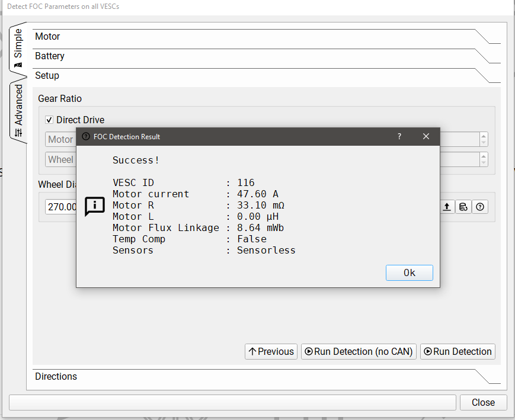The height and width of the screenshot is (420, 515).
Task: Click Run Detection (no CAN)
Action: point(358,351)
